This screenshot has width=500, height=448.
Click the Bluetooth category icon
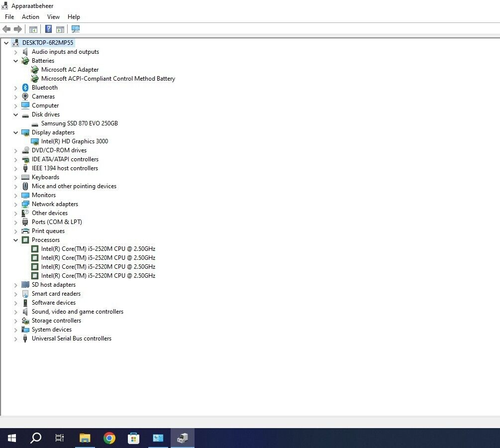[25, 87]
